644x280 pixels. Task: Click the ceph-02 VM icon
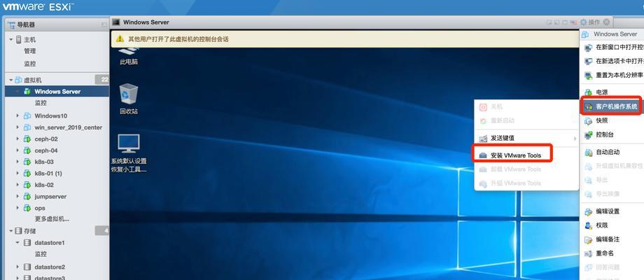(x=27, y=139)
